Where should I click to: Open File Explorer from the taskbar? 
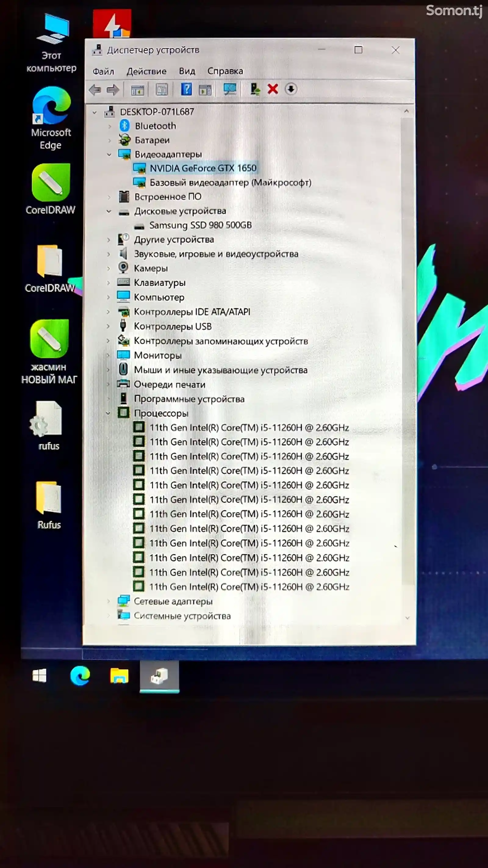(x=119, y=676)
